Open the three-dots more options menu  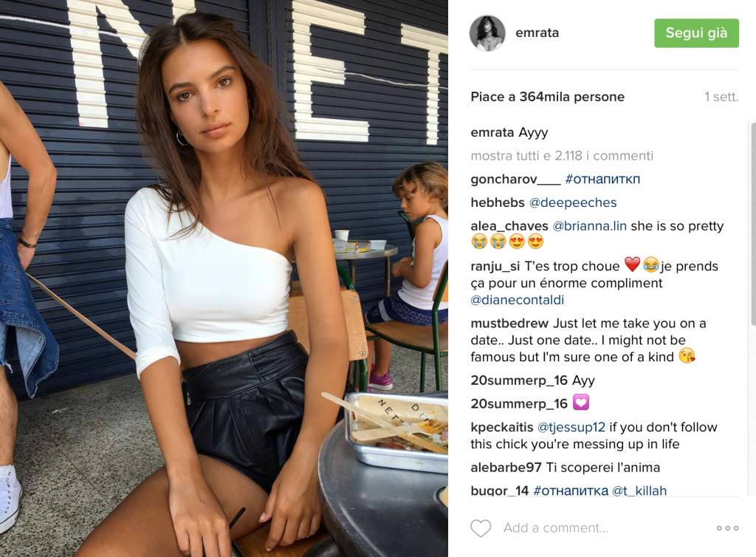(x=727, y=528)
